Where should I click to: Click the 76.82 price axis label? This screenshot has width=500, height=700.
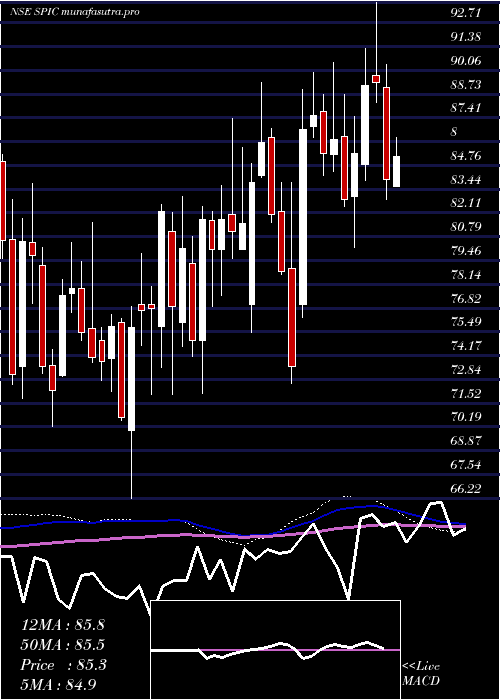coord(466,298)
